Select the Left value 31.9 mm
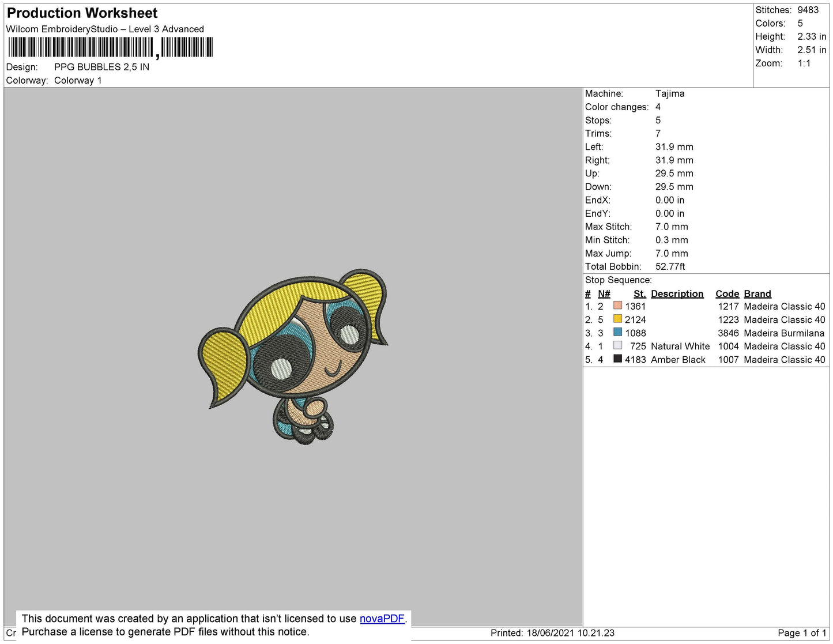The height and width of the screenshot is (644, 833). 674,147
